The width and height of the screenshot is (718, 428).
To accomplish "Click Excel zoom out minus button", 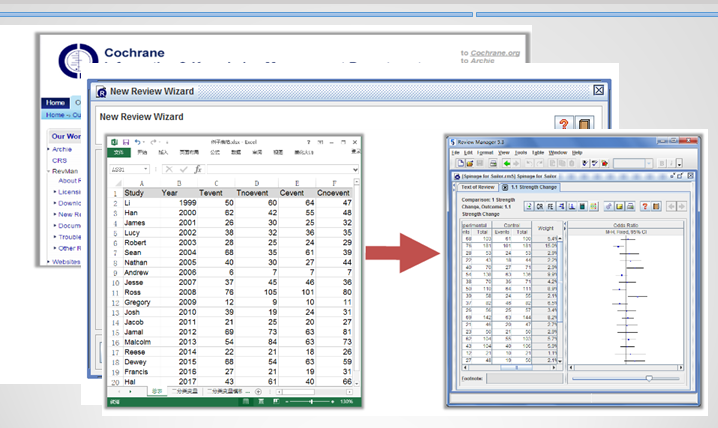I will 287,401.
